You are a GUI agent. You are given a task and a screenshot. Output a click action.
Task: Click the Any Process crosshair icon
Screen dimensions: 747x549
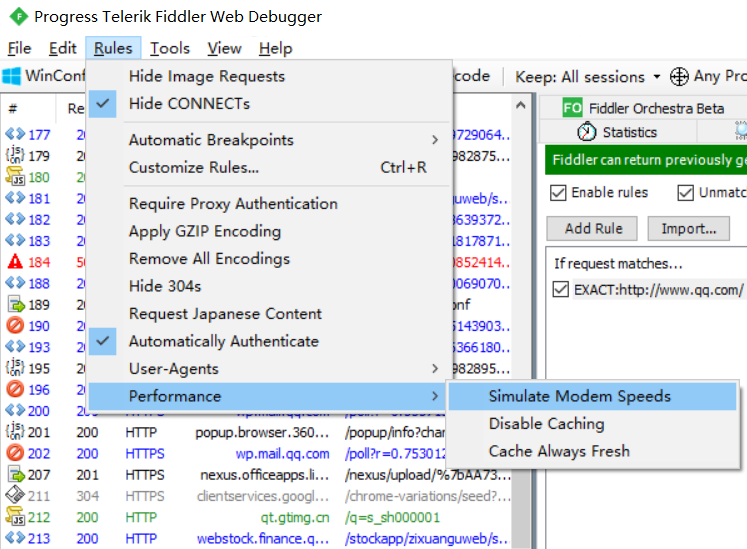679,76
